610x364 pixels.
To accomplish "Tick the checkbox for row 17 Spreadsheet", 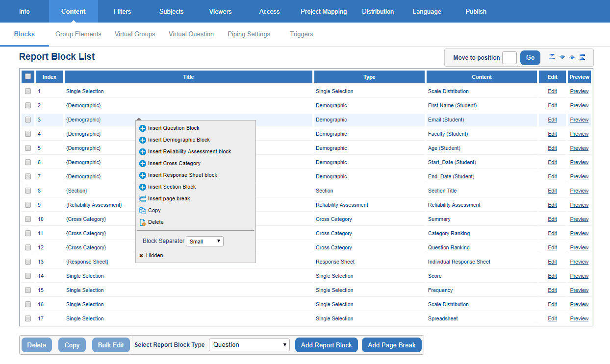I will coord(28,318).
